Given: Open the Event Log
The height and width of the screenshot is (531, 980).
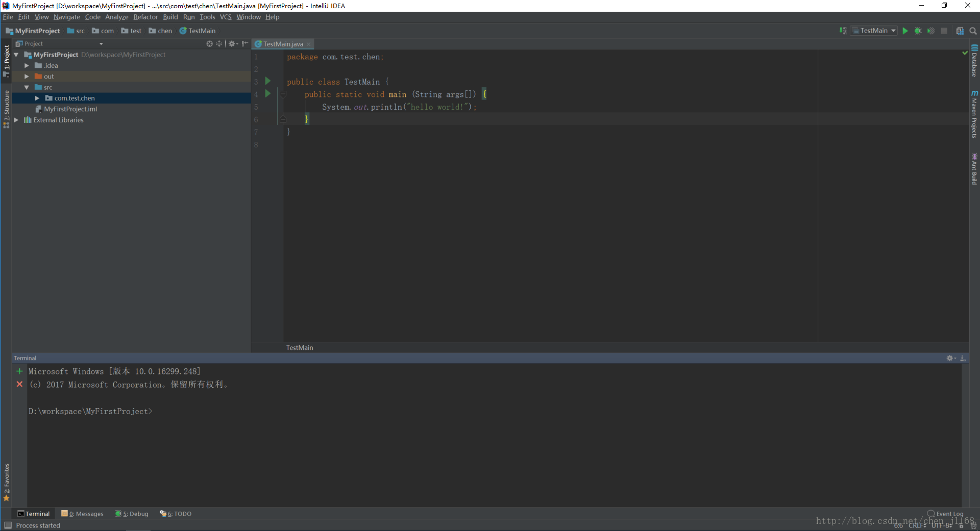Looking at the screenshot, I should 945,514.
